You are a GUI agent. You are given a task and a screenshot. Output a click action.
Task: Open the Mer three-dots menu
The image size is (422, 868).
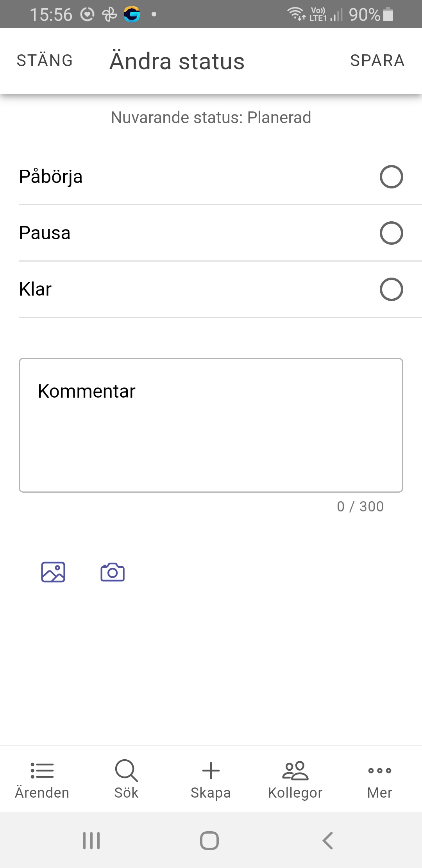(379, 780)
